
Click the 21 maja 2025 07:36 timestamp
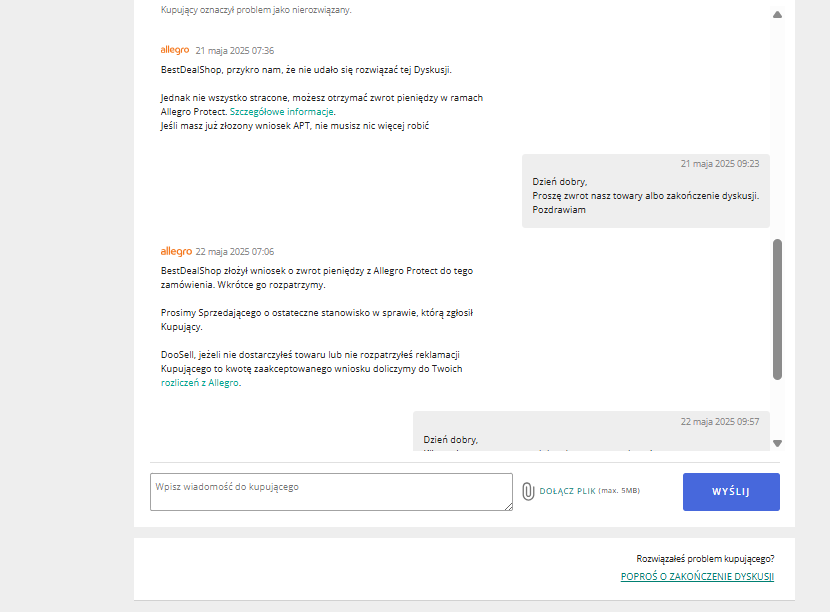click(234, 50)
